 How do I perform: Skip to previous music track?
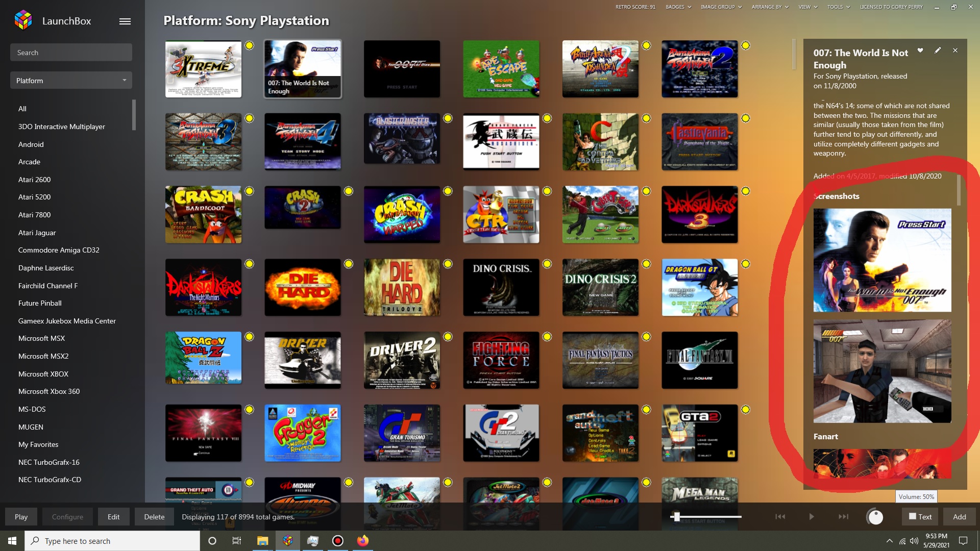[x=780, y=517]
